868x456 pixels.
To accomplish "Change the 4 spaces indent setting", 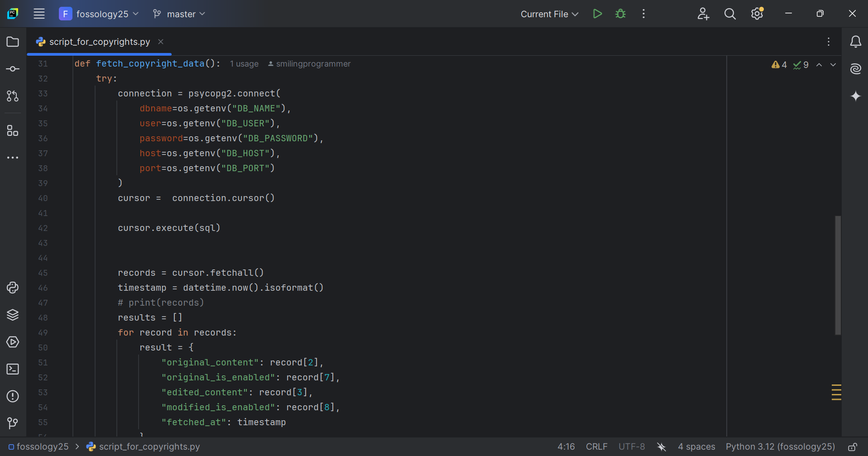I will [696, 446].
